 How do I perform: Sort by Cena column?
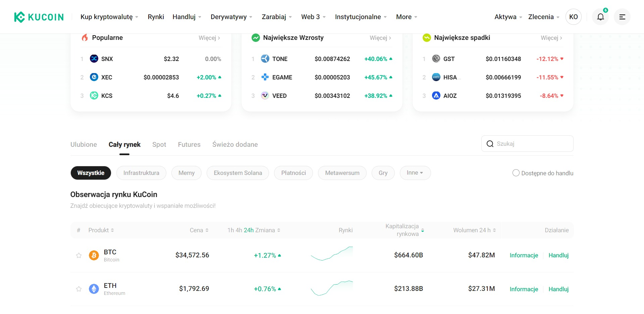click(199, 230)
